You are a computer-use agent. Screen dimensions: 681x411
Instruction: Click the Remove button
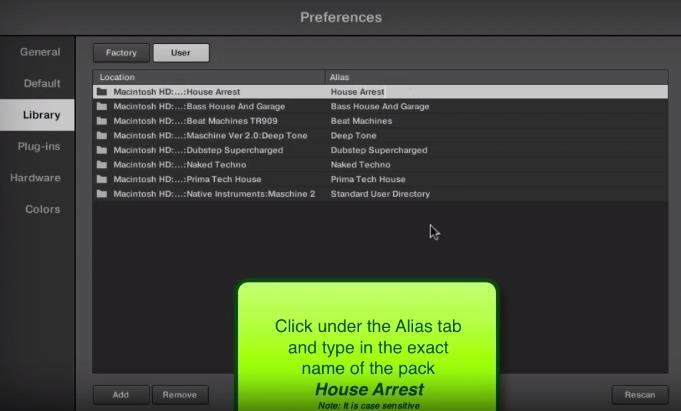(180, 394)
